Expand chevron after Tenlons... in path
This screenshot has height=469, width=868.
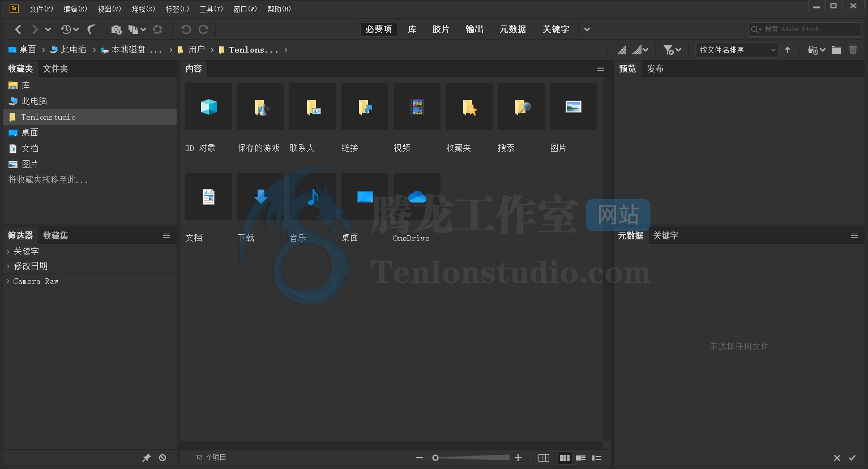(286, 50)
